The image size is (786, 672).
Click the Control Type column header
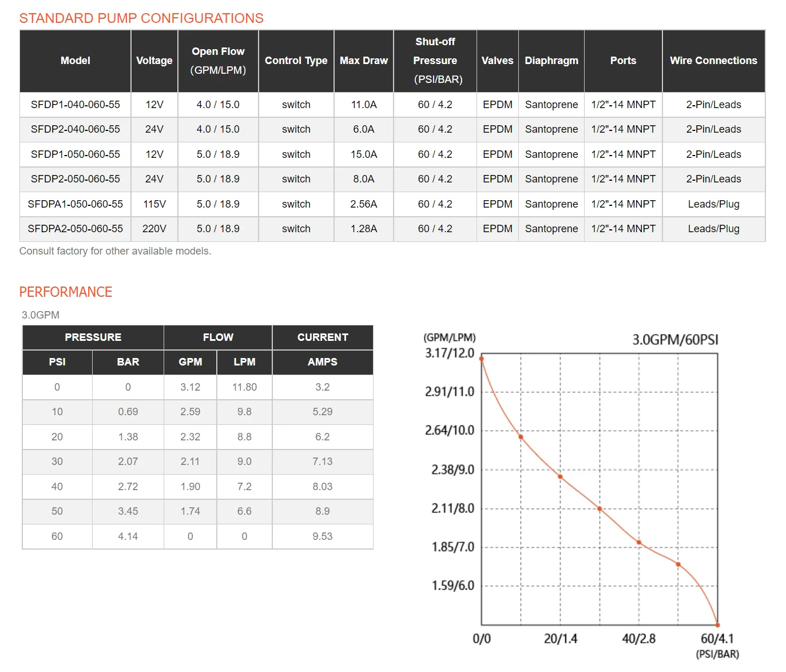296,61
